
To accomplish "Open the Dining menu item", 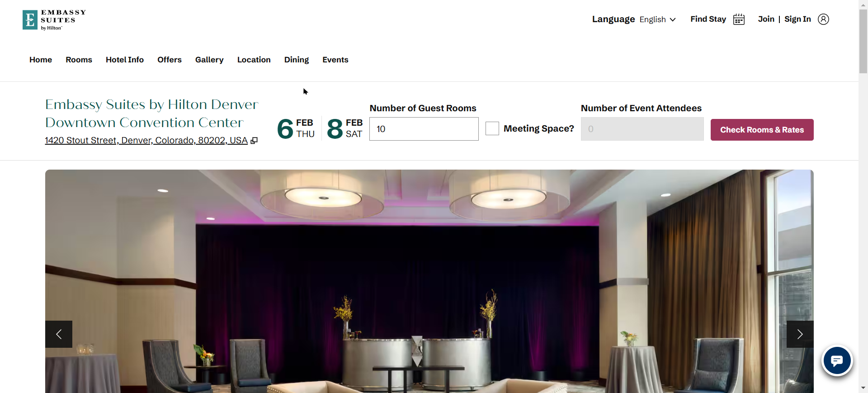I will click(x=297, y=60).
